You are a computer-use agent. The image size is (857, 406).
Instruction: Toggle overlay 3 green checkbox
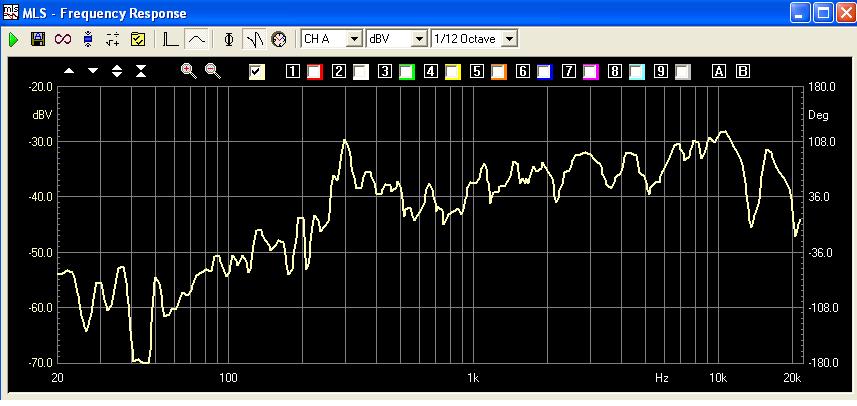point(406,71)
